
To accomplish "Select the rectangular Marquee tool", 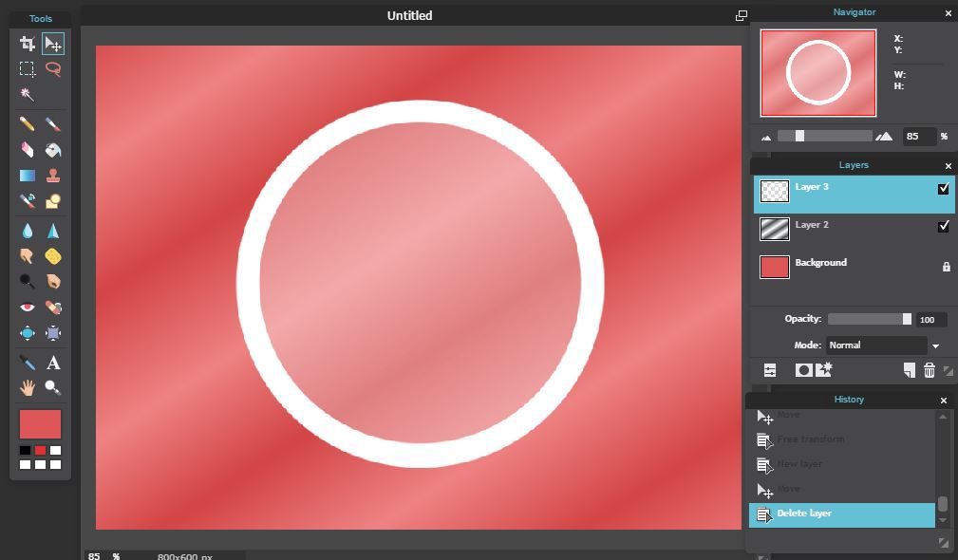I will point(28,69).
